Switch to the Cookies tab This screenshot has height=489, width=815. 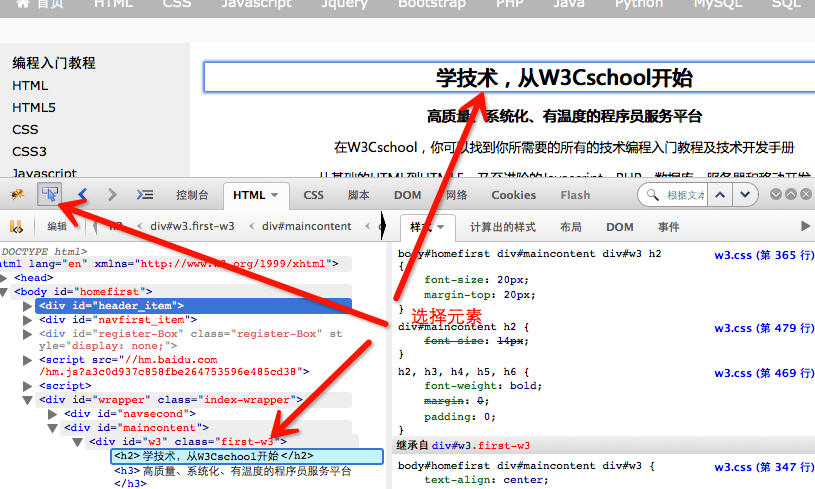[514, 195]
